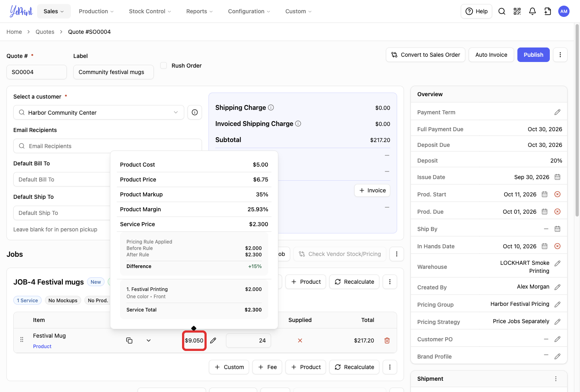Edit the Payment Term pencil icon
Image resolution: width=580 pixels, height=392 pixels.
pos(557,112)
